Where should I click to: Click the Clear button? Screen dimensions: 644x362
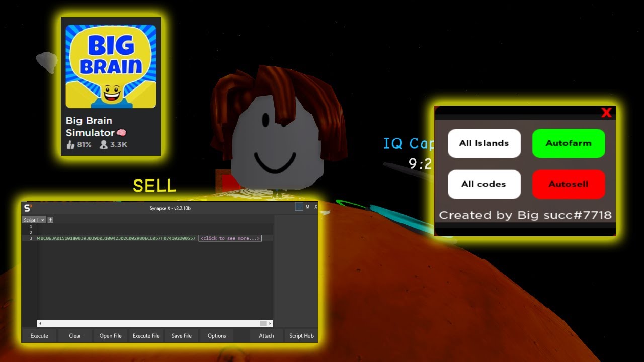(x=75, y=336)
